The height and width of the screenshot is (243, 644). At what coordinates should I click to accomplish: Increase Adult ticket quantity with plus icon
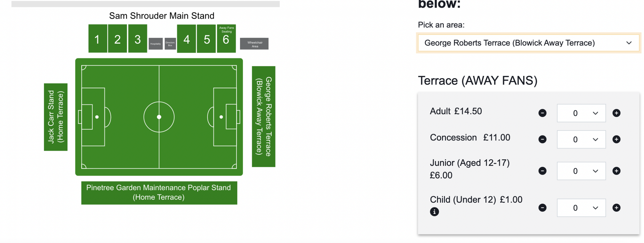[x=616, y=113]
